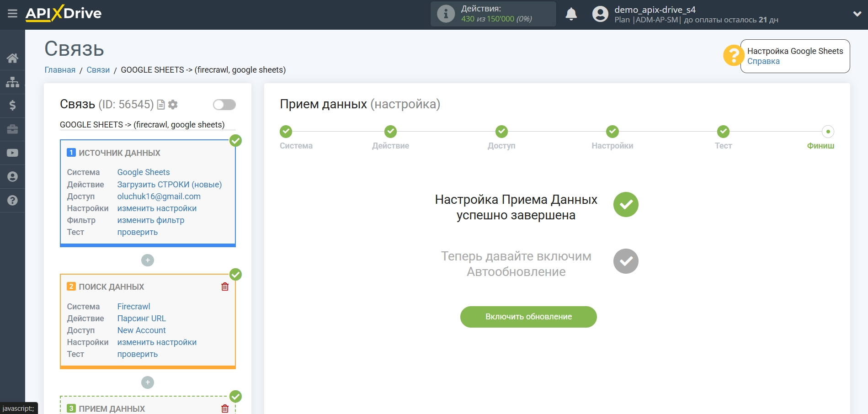Delete the Поиск данных block via trash icon
Image resolution: width=868 pixels, height=414 pixels.
(225, 287)
